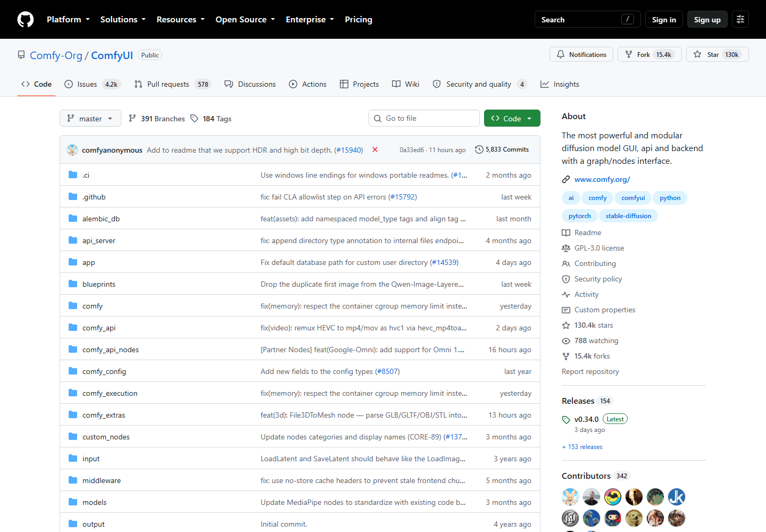This screenshot has width=766, height=532.
Task: Open the www.comfy.org link
Action: [602, 179]
